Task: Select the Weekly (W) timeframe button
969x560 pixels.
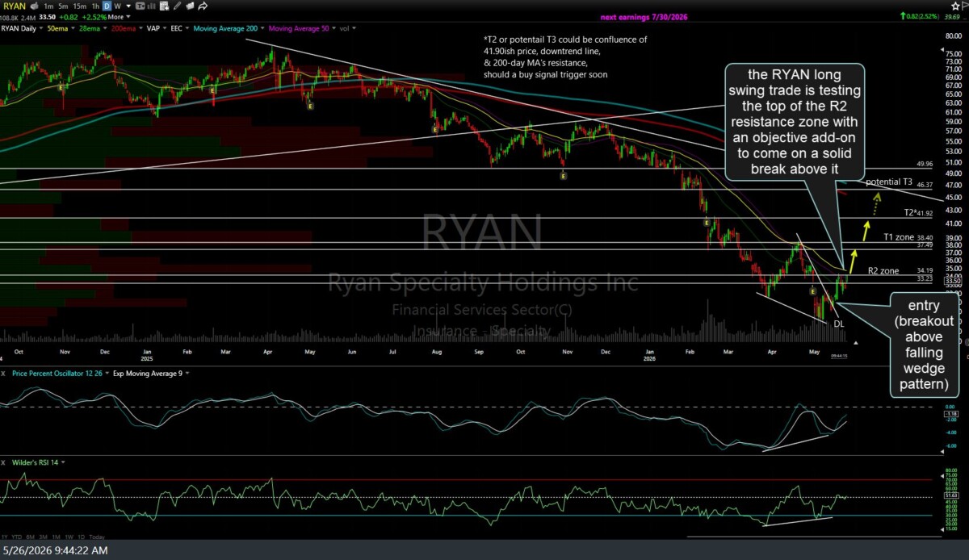Action: 117,6
